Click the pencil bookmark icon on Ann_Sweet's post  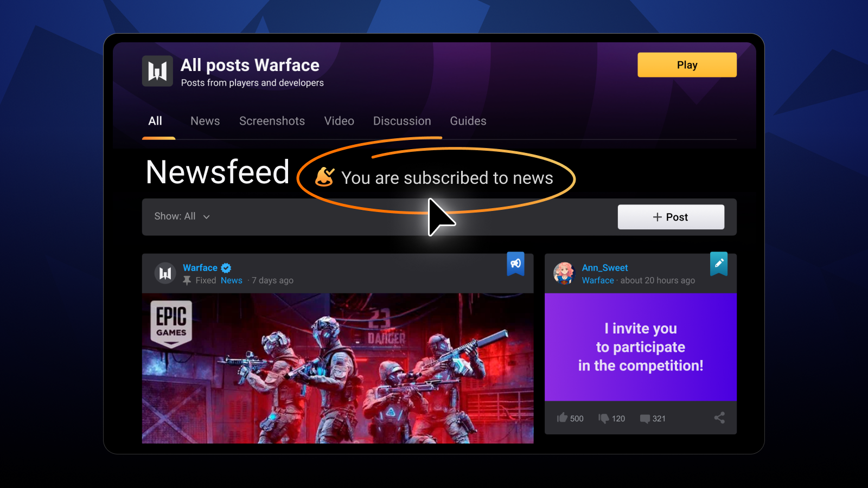point(719,264)
